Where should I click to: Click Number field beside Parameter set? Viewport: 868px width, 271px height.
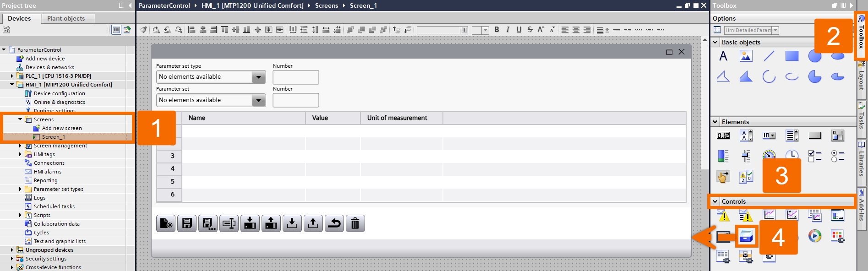(x=296, y=100)
